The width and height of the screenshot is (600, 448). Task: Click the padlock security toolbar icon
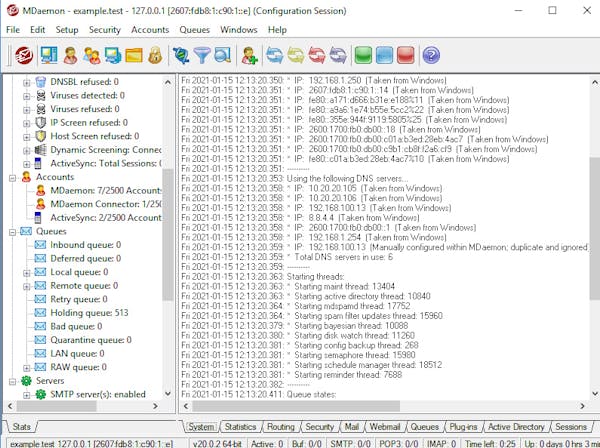(155, 55)
